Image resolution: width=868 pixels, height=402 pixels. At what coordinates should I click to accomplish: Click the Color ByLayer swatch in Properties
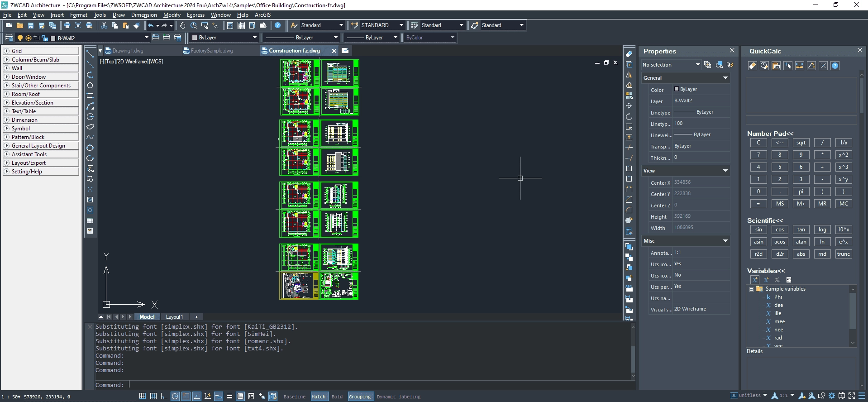(x=677, y=89)
